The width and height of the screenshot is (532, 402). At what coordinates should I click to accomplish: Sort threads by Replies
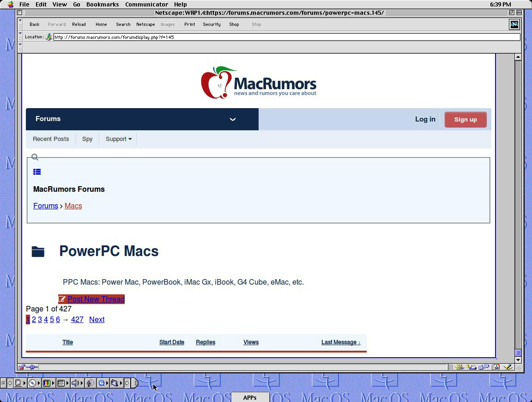206,342
